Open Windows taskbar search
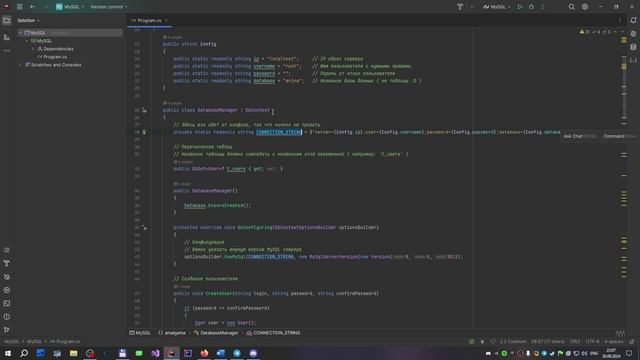The height and width of the screenshot is (360, 640). coord(24,353)
